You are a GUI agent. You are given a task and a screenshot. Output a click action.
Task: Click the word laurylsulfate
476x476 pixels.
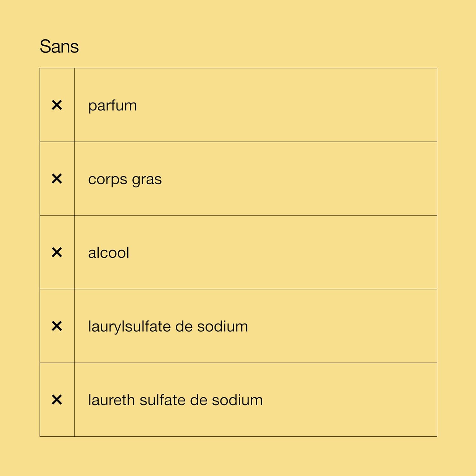pyautogui.click(x=129, y=327)
